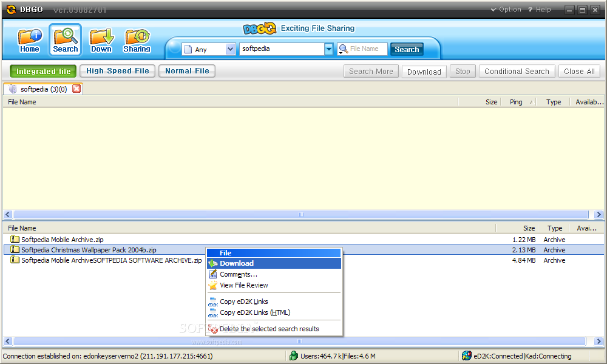The height and width of the screenshot is (364, 607).
Task: Click the lower pane horizontal scrollbar thumb
Action: [x=299, y=341]
